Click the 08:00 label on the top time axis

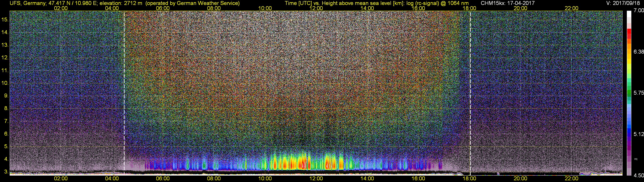point(214,8)
